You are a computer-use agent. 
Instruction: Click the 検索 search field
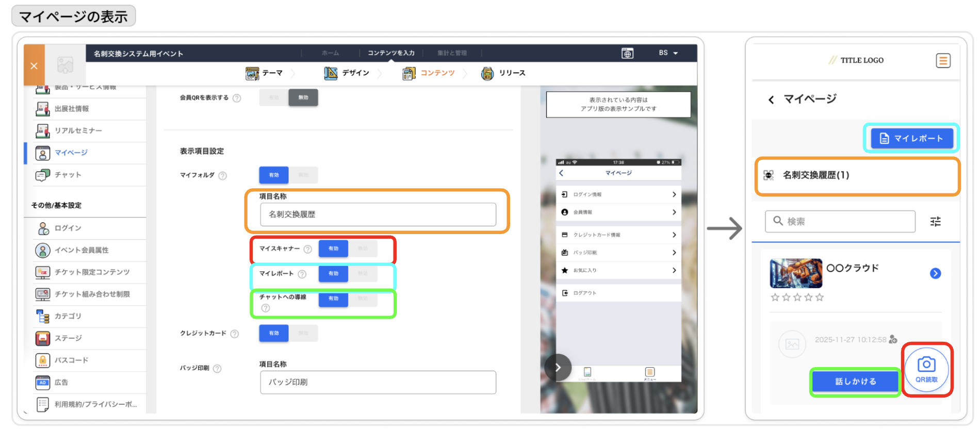coord(840,221)
